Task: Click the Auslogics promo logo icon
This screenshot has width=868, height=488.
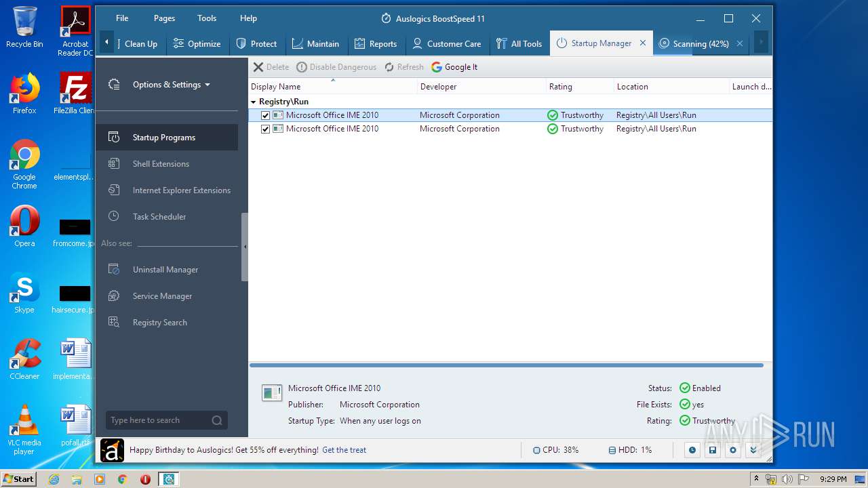Action: (x=112, y=450)
